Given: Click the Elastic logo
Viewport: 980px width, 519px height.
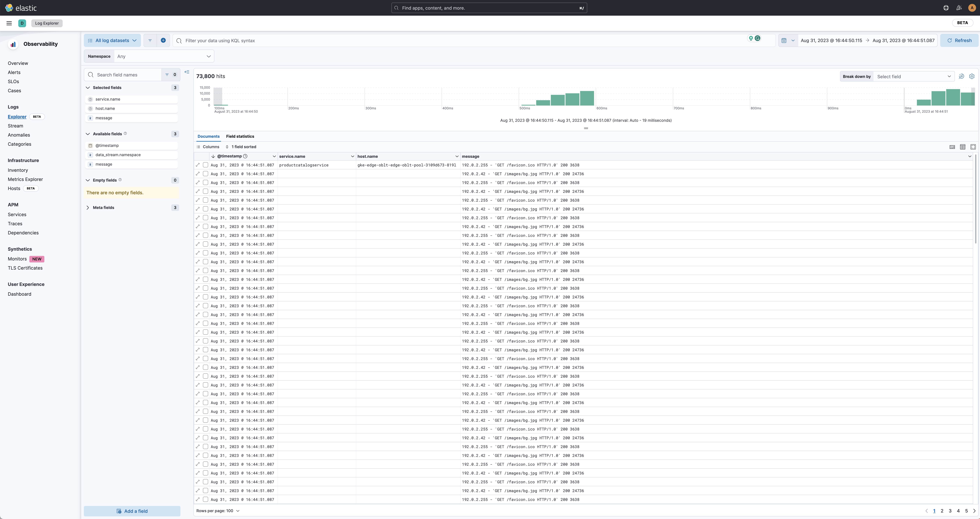Looking at the screenshot, I should [21, 8].
